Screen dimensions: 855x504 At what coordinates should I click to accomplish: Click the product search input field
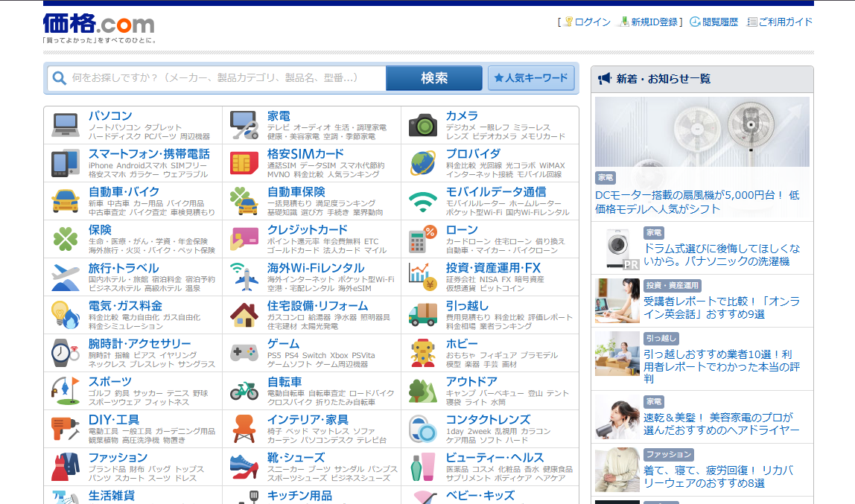click(x=223, y=78)
